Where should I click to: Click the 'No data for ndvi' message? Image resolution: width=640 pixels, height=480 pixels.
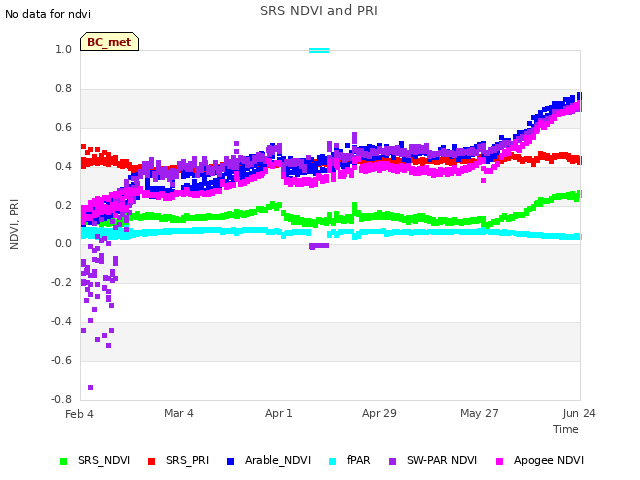(x=48, y=14)
